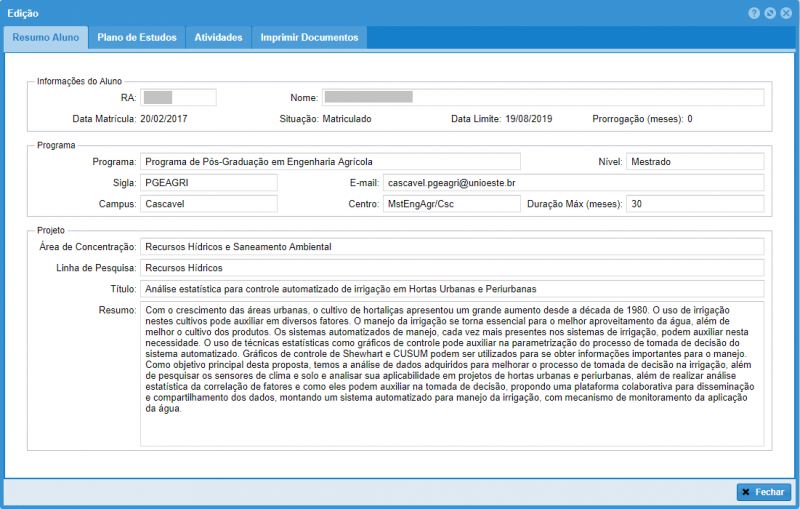Click the Campus field showing Cascavel
This screenshot has height=509, width=800.
click(x=208, y=204)
